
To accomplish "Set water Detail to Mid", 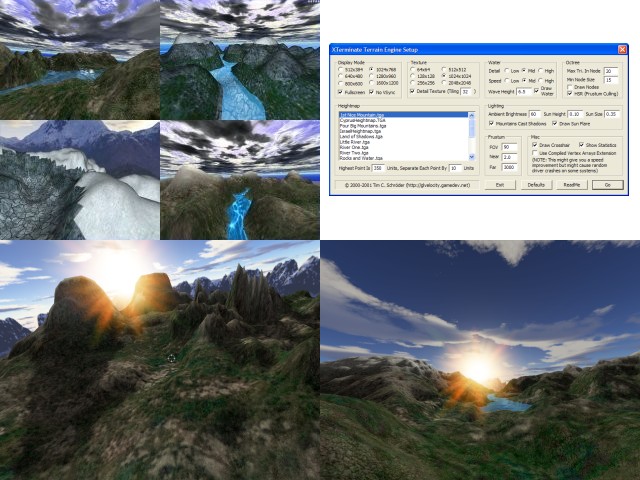I will point(524,71).
